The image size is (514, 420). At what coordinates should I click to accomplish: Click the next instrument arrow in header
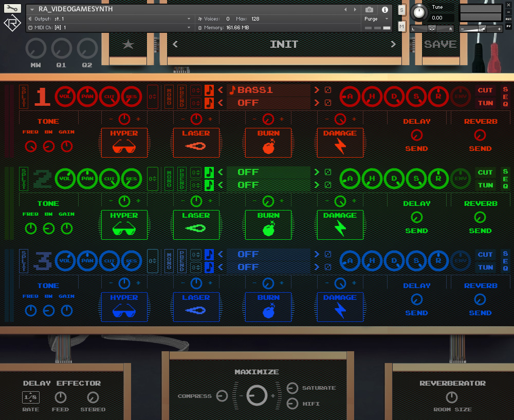click(x=355, y=9)
